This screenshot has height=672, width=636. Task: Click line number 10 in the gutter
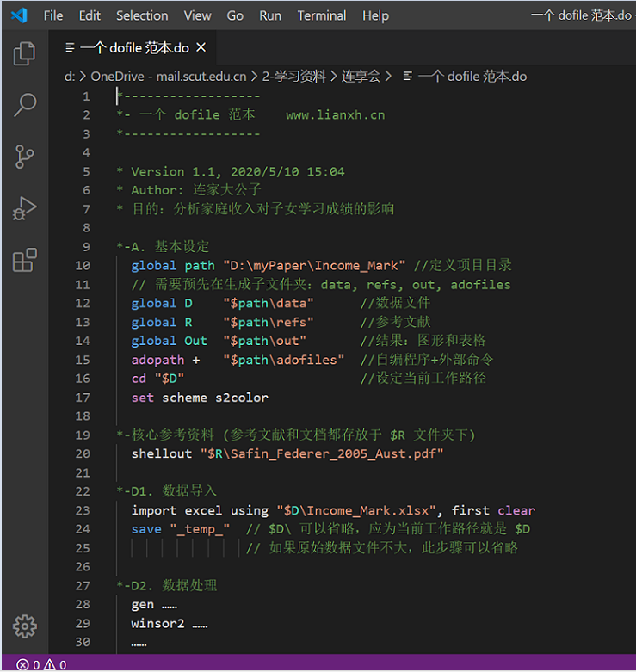point(83,266)
